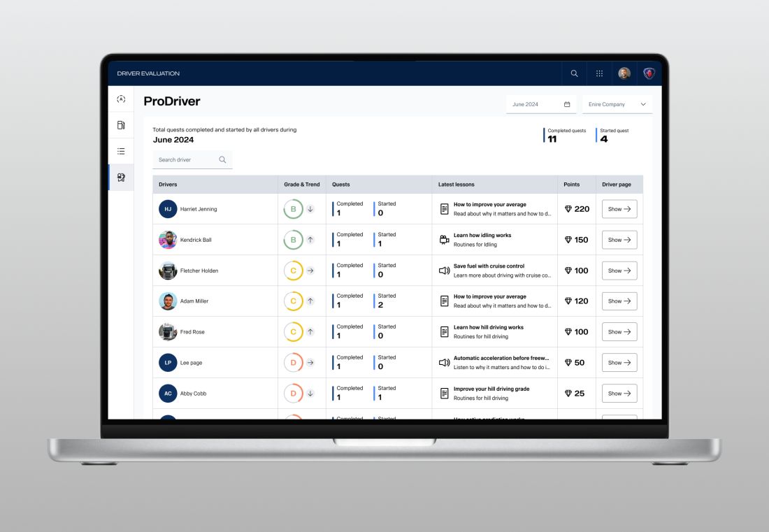Image resolution: width=769 pixels, height=532 pixels.
Task: Open the list view sidebar icon
Action: [121, 151]
